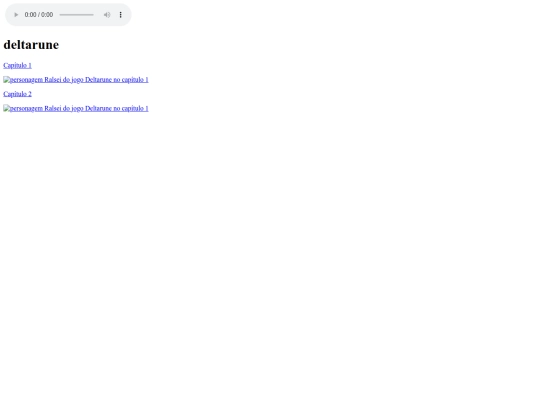Click the Ralsei image link under Capitulo 1
540x405 pixels.
pyautogui.click(x=76, y=80)
